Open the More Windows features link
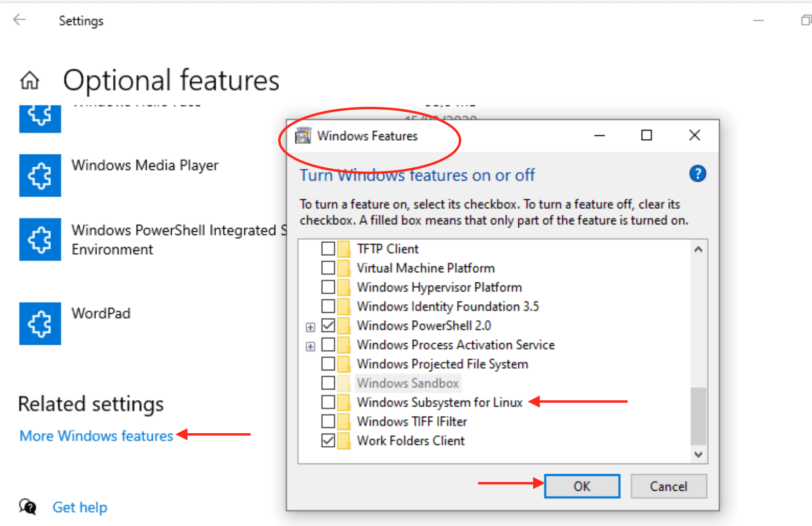This screenshot has height=526, width=812. (x=96, y=436)
